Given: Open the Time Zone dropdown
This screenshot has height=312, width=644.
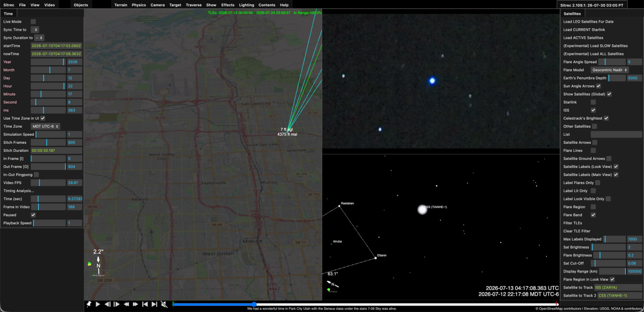Looking at the screenshot, I should pos(45,126).
